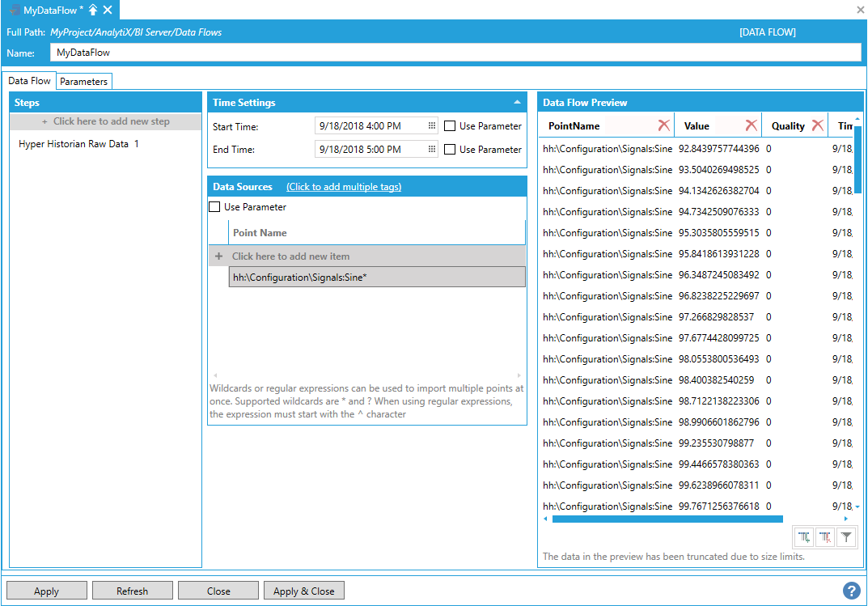
Task: Click the value 99.7671256376618
Action: [x=719, y=506]
